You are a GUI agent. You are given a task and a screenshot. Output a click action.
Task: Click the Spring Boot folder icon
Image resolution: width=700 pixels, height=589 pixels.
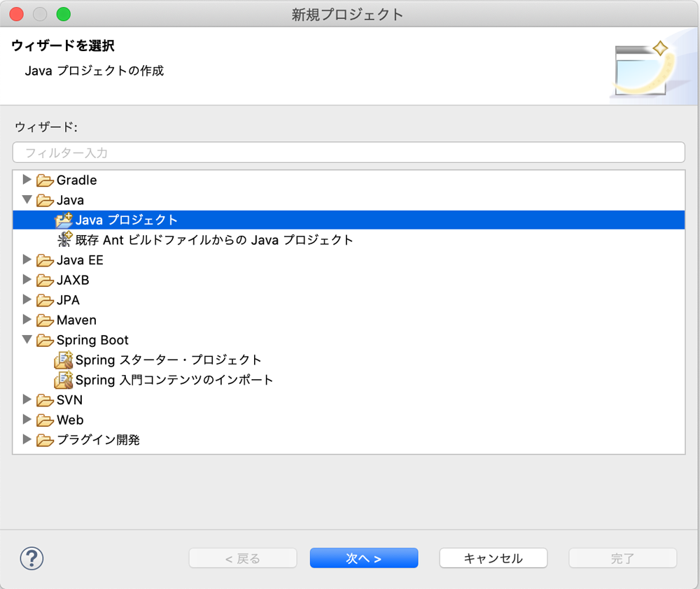click(45, 341)
